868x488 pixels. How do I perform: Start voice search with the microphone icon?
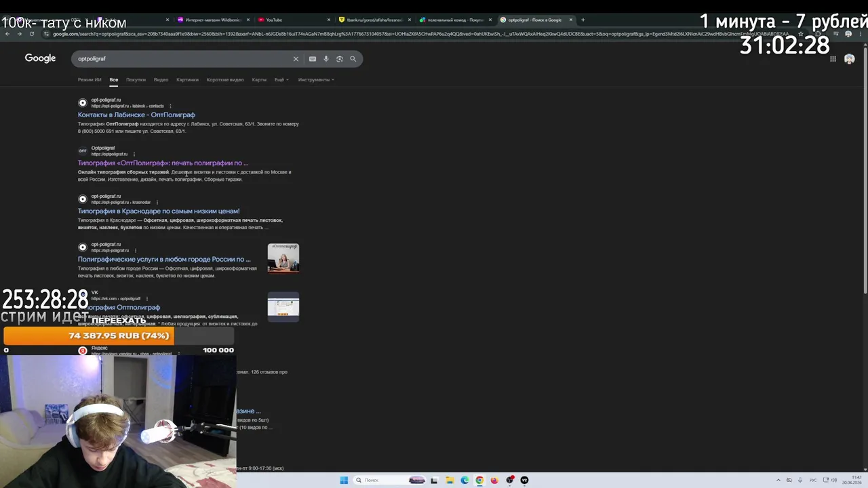coord(326,59)
